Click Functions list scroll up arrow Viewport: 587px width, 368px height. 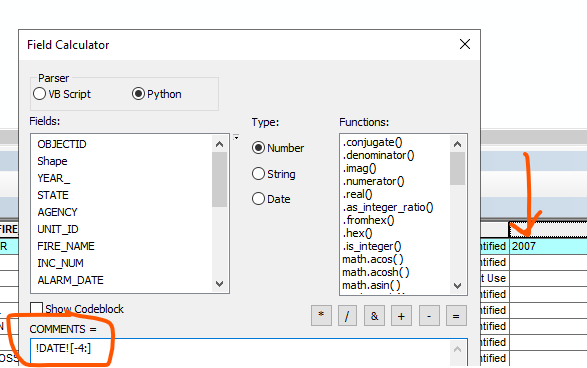[457, 144]
